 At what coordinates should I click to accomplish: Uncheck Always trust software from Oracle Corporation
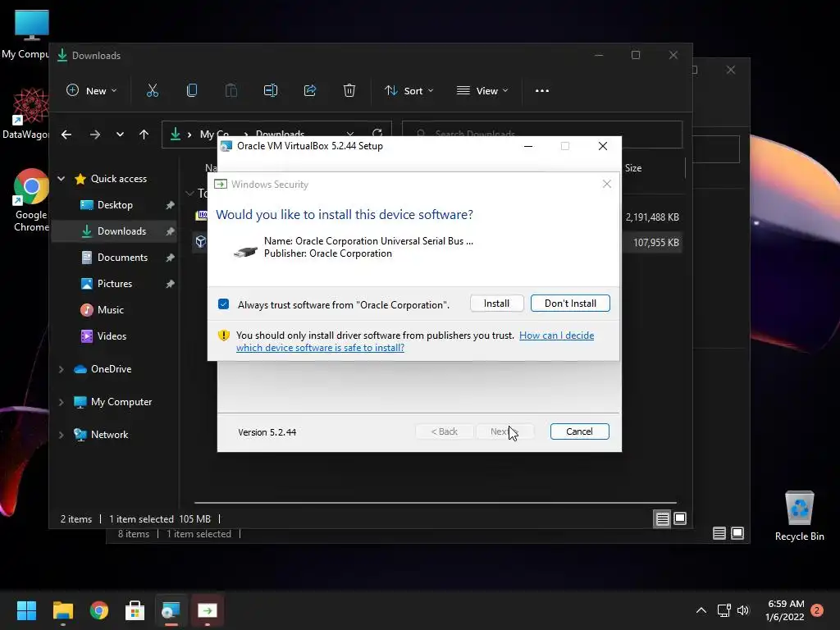click(x=223, y=304)
